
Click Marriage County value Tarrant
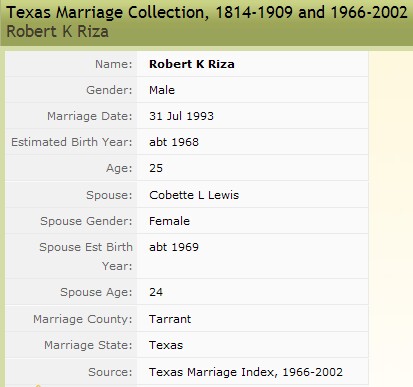point(170,319)
